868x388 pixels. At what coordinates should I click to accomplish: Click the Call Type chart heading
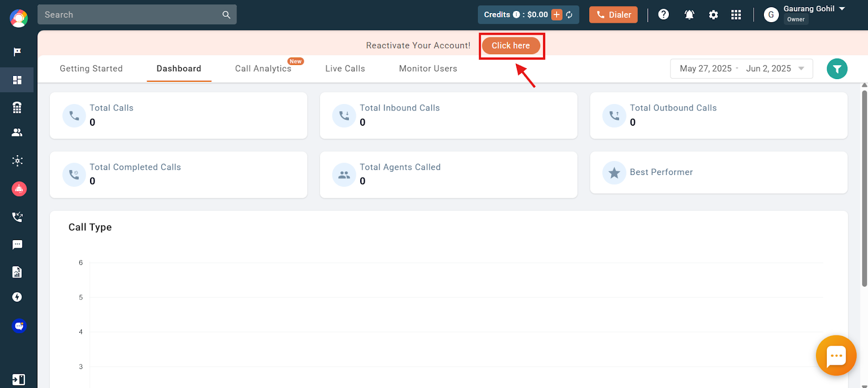click(90, 228)
